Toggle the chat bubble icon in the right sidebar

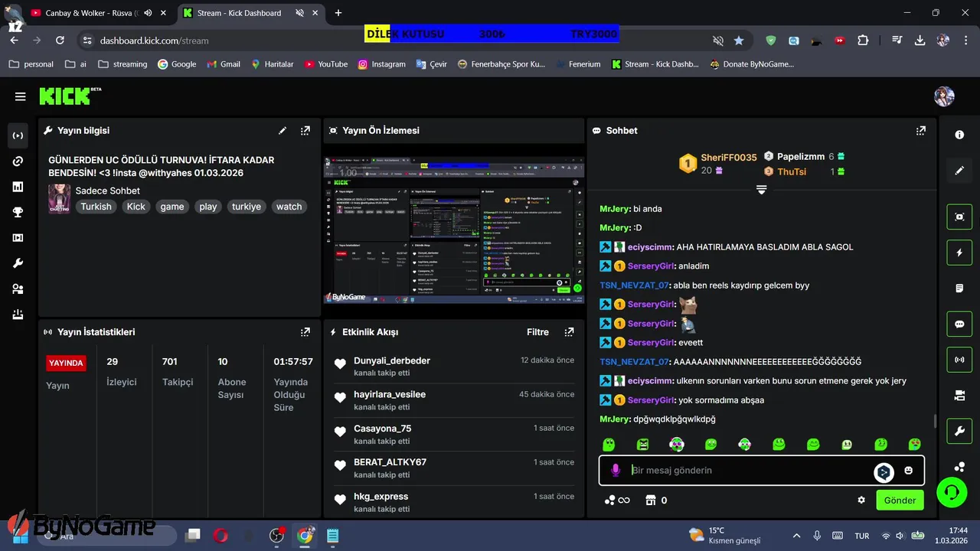click(959, 324)
